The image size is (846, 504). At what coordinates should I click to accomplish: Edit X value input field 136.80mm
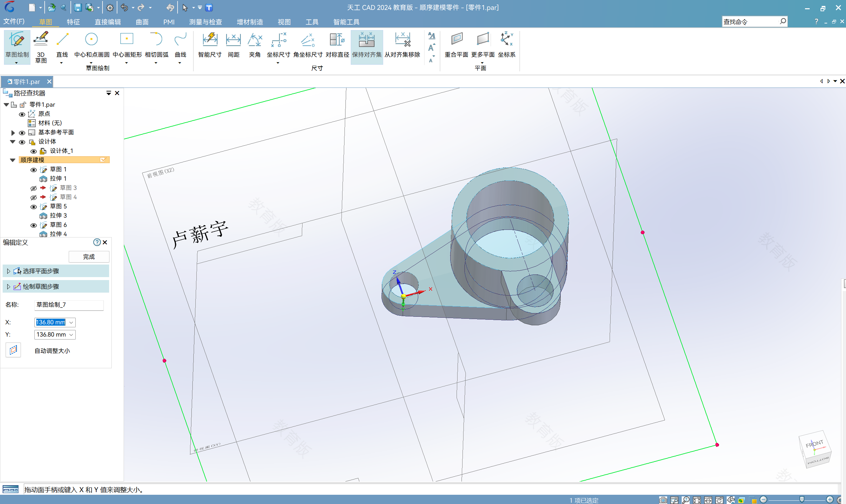pyautogui.click(x=51, y=322)
